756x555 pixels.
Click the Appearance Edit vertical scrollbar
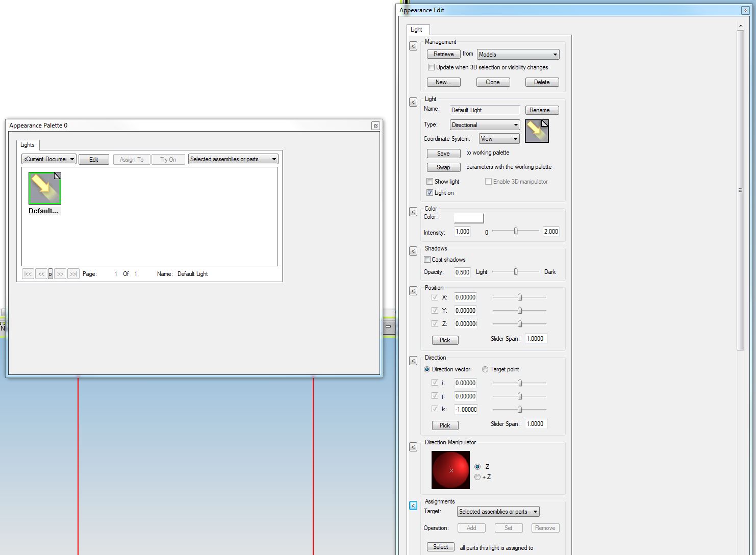pyautogui.click(x=741, y=190)
